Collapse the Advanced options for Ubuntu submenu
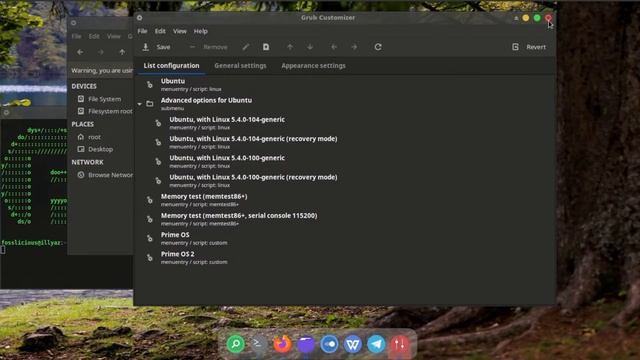 click(x=140, y=104)
